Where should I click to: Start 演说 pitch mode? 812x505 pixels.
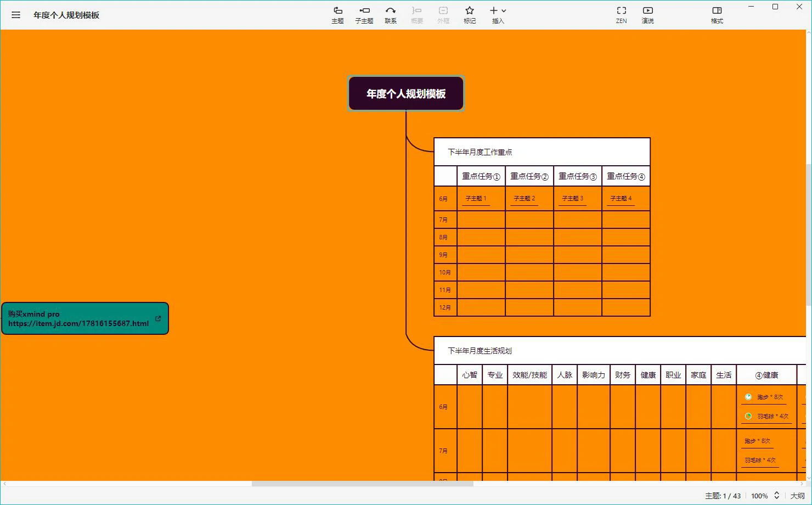(x=648, y=15)
